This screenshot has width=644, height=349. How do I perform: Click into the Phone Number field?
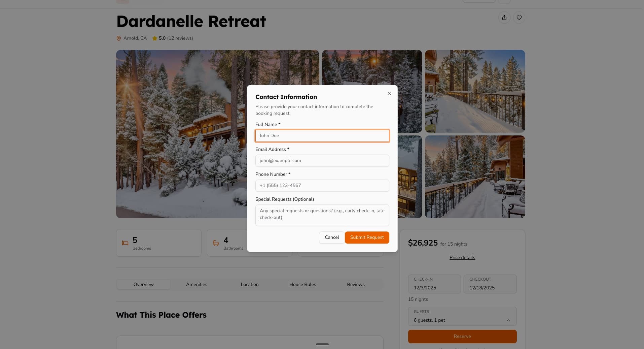[322, 186]
